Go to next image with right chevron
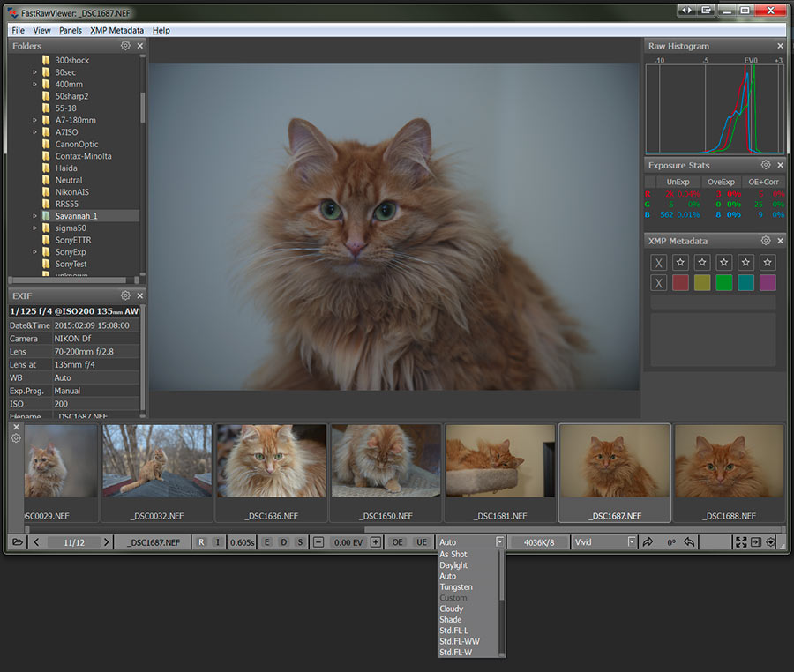 107,542
